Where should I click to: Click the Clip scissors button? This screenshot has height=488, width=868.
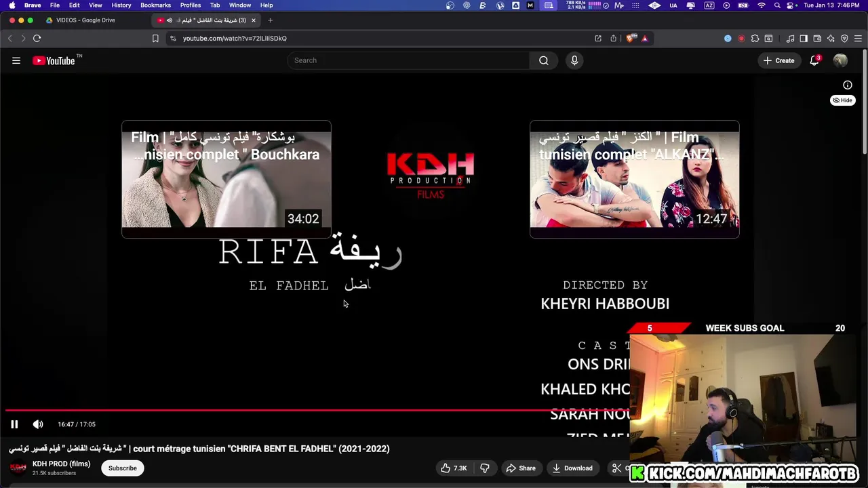point(617,468)
